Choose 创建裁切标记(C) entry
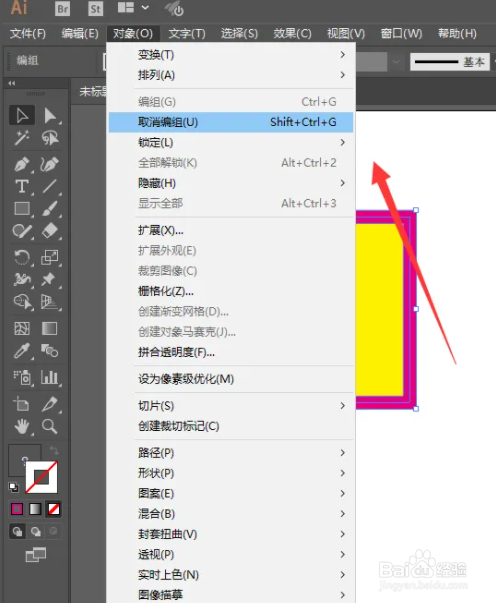The height and width of the screenshot is (603, 496). (x=230, y=426)
